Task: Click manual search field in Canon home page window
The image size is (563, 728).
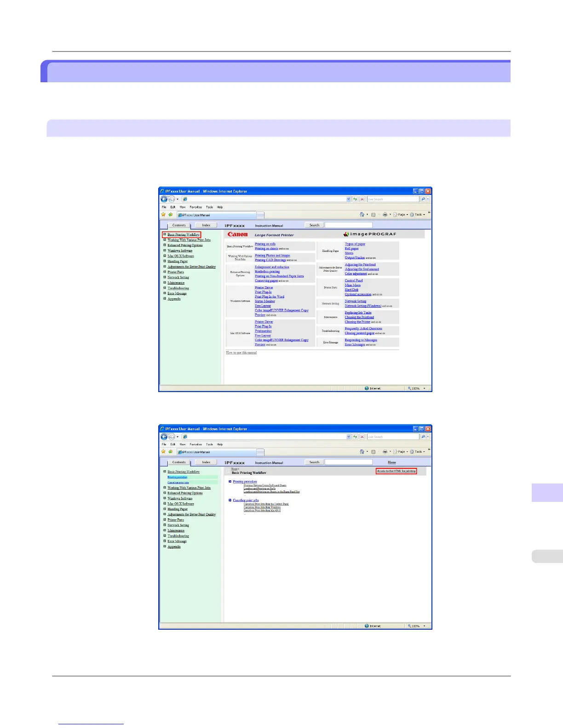Action: [x=349, y=225]
